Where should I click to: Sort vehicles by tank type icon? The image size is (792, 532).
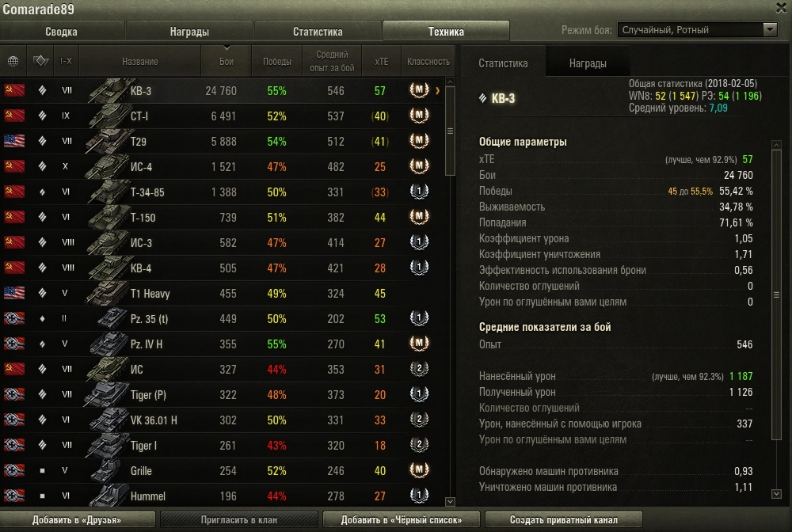tap(40, 61)
